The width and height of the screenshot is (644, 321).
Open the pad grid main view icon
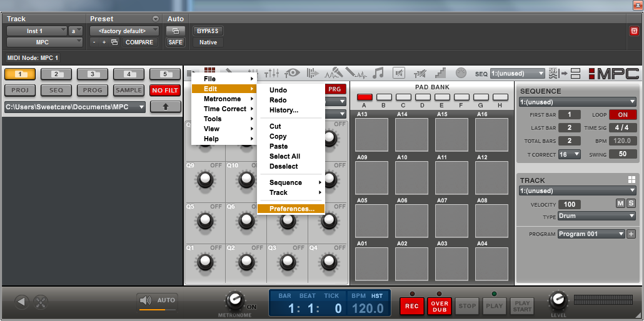tap(209, 71)
